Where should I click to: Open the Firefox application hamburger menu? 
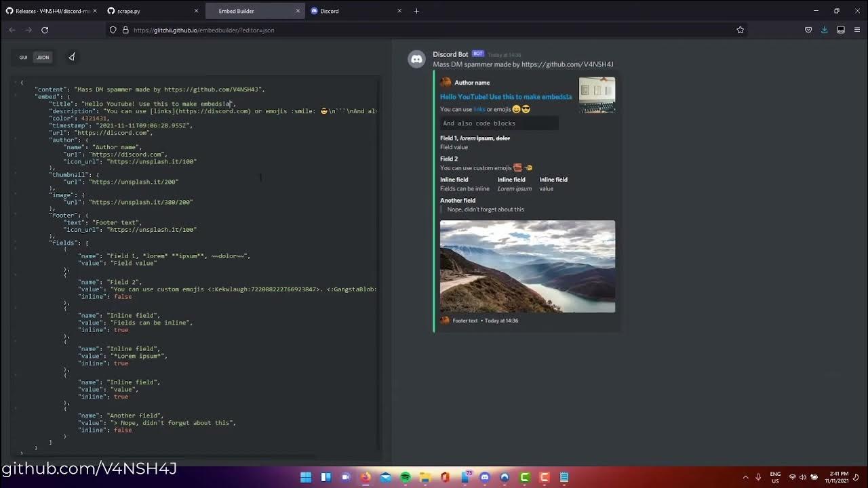[x=857, y=30]
